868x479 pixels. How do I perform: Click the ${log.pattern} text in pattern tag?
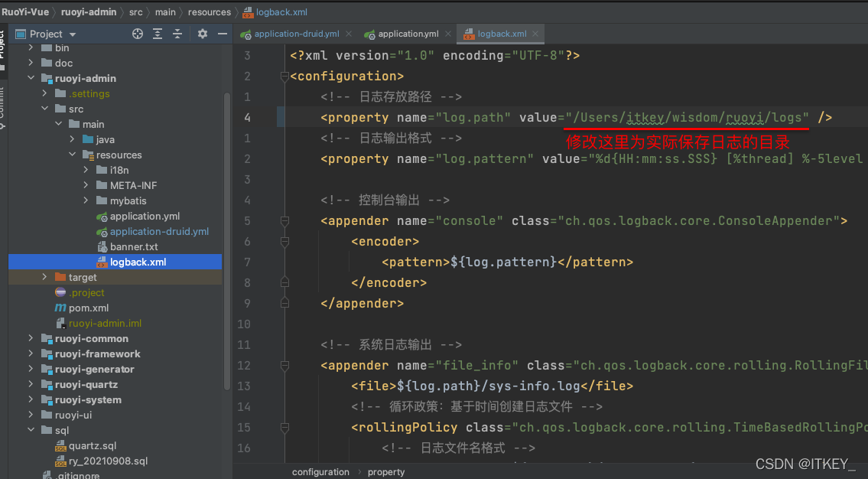point(503,262)
